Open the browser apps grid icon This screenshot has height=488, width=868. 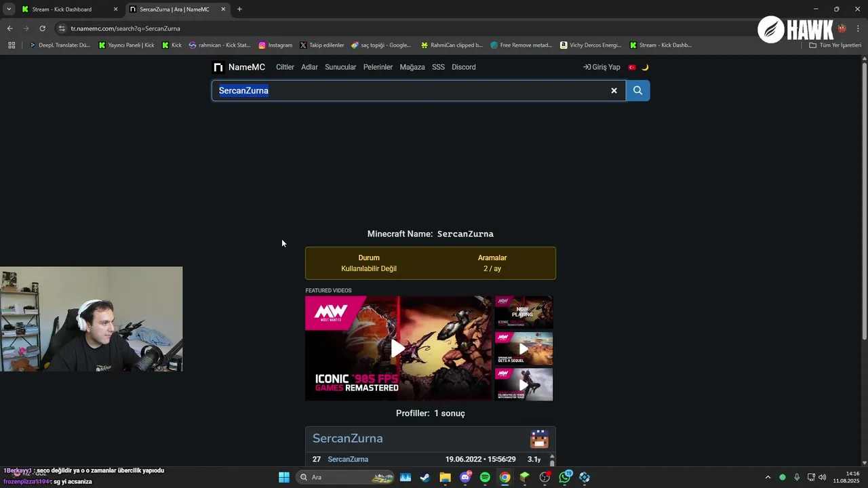coord(12,45)
